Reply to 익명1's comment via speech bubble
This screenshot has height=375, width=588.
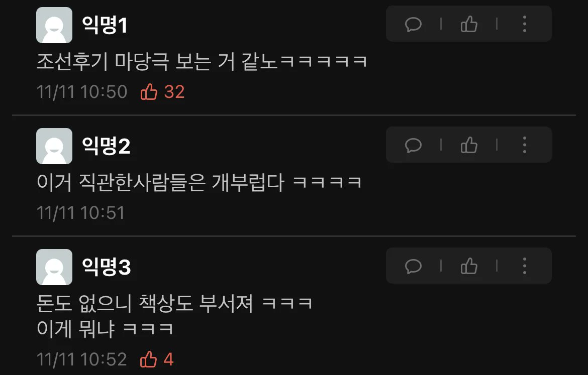click(413, 25)
